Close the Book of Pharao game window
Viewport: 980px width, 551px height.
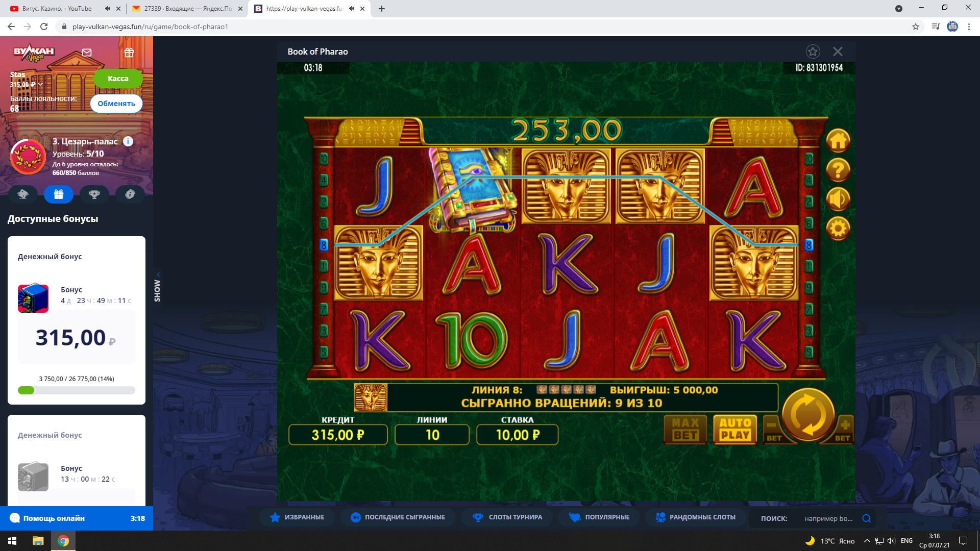coord(838,52)
